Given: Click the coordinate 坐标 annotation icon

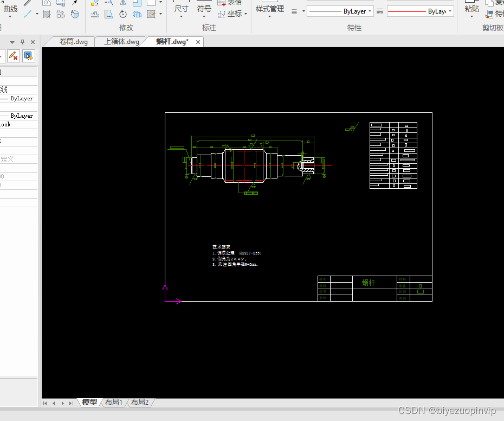Looking at the screenshot, I should pos(222,14).
